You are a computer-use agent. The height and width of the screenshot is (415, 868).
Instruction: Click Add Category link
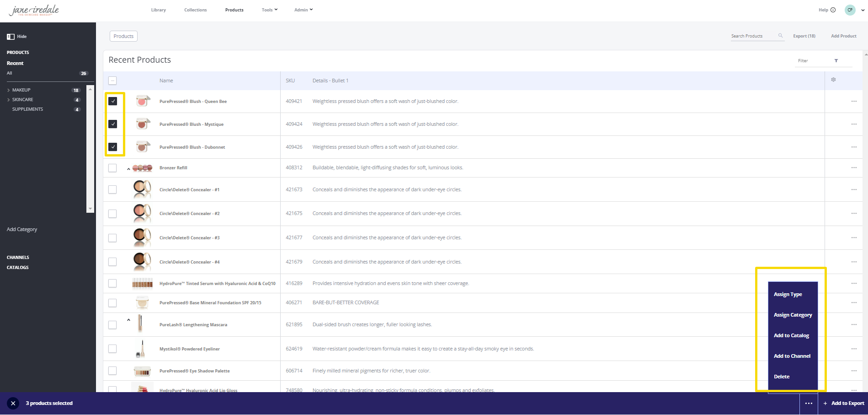coord(22,229)
